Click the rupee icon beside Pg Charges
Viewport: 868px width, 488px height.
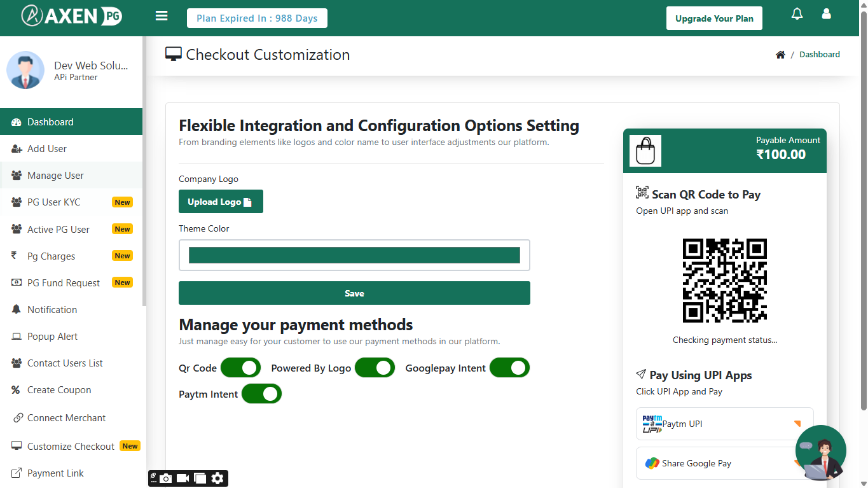click(x=14, y=256)
